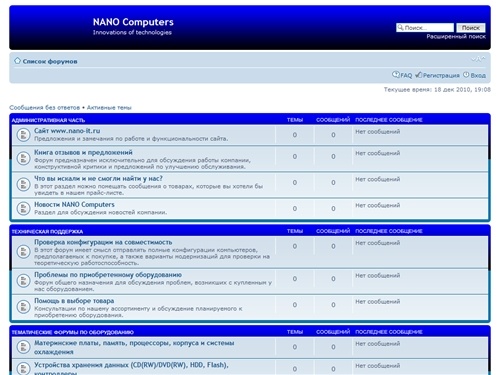The height and width of the screenshot is (375, 500).
Task: Click the home icon next to Список форумов
Action: (x=17, y=61)
